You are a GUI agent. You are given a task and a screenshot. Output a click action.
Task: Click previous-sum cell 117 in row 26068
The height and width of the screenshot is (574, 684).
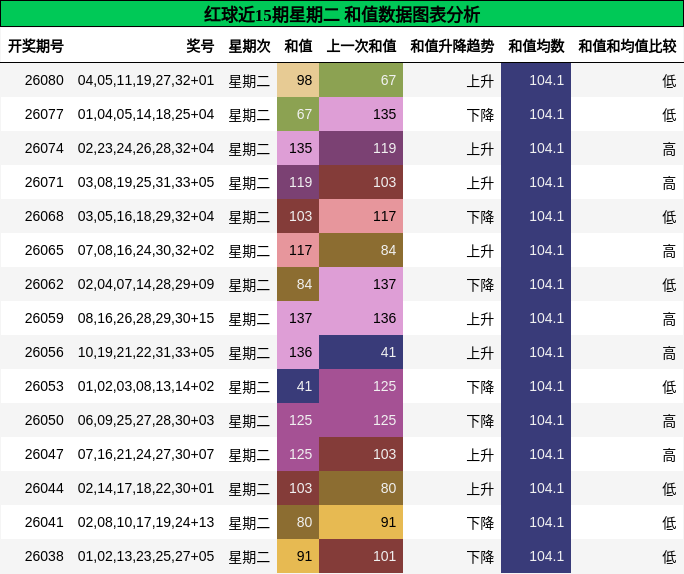361,216
